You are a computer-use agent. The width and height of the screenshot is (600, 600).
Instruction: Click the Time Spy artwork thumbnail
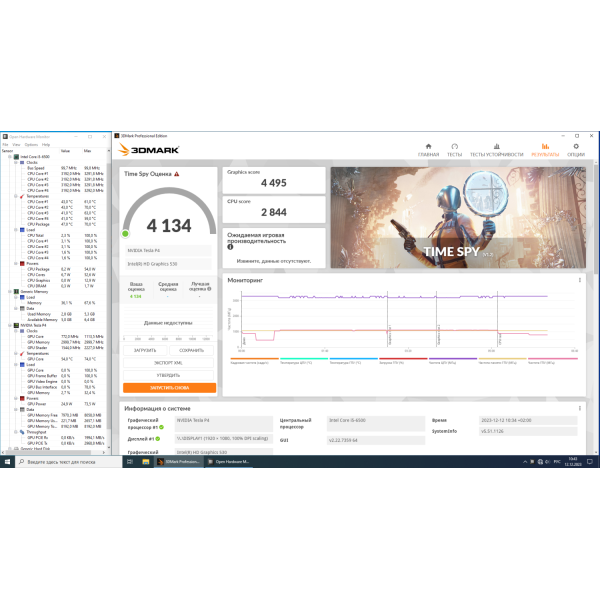point(458,217)
